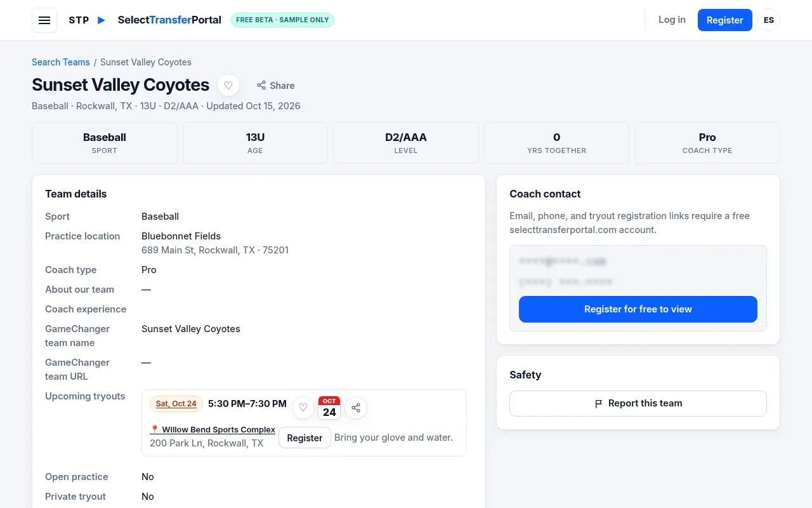This screenshot has height=508, width=812.
Task: Click the 200 Park Ln, Rockwall, TX address
Action: coord(206,443)
